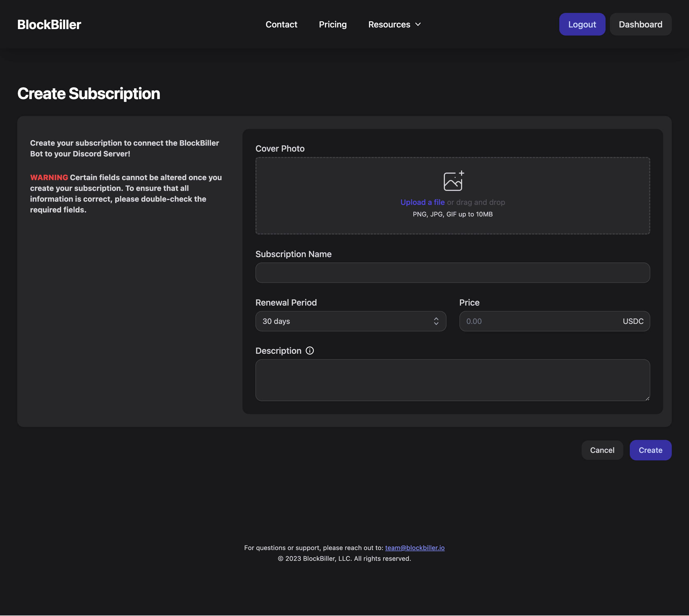Click the Description info icon

pos(310,351)
